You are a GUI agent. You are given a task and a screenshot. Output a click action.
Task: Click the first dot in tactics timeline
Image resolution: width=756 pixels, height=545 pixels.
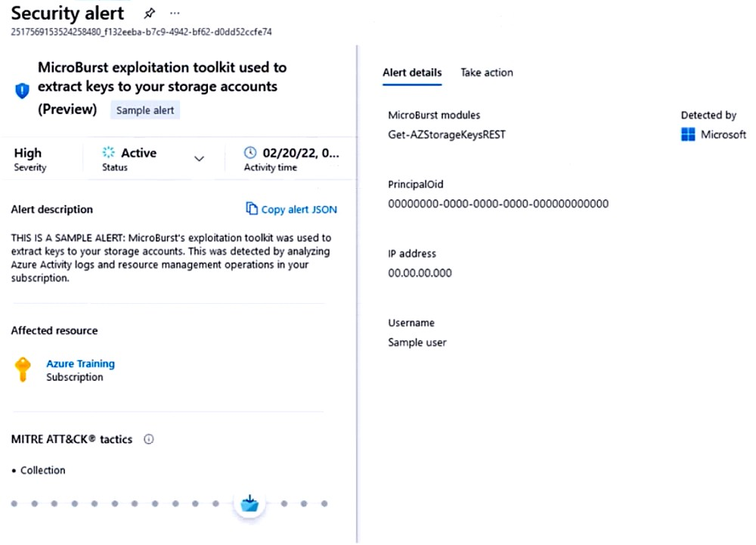pyautogui.click(x=14, y=503)
